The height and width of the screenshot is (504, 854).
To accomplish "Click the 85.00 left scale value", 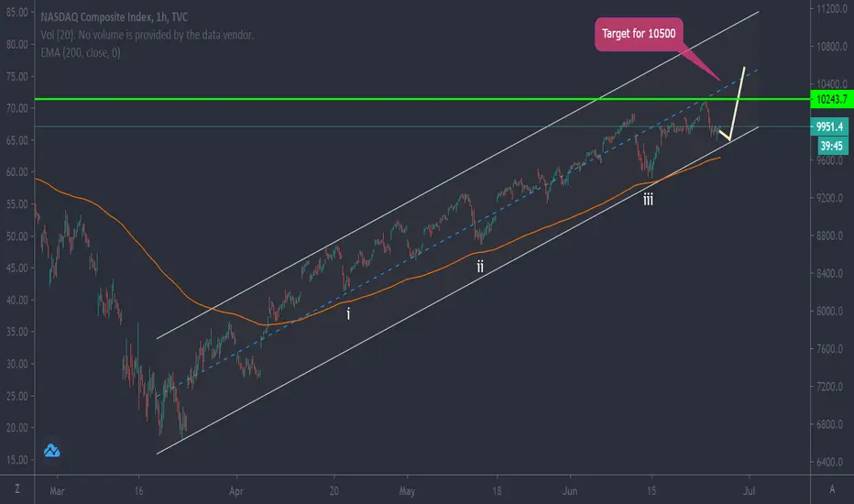I will [16, 12].
